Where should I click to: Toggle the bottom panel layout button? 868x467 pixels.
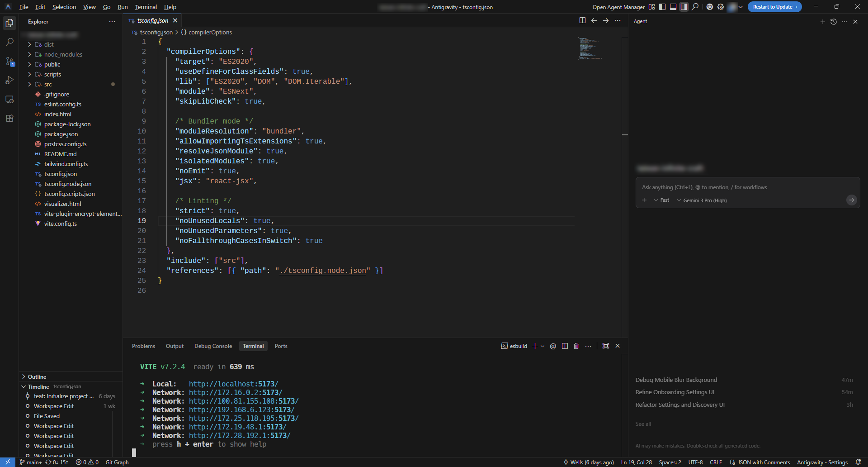673,7
